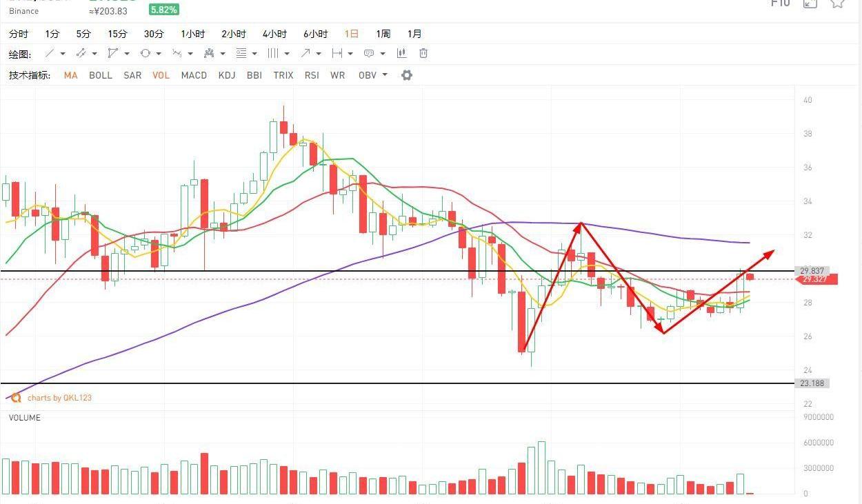Open the dropdown arrow beside OBV

click(385, 75)
